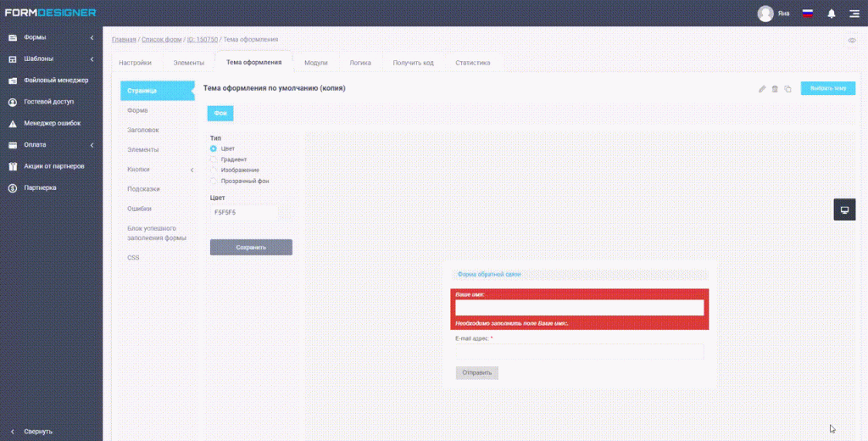Select the Изображение background type
This screenshot has height=441, width=868.
[213, 170]
